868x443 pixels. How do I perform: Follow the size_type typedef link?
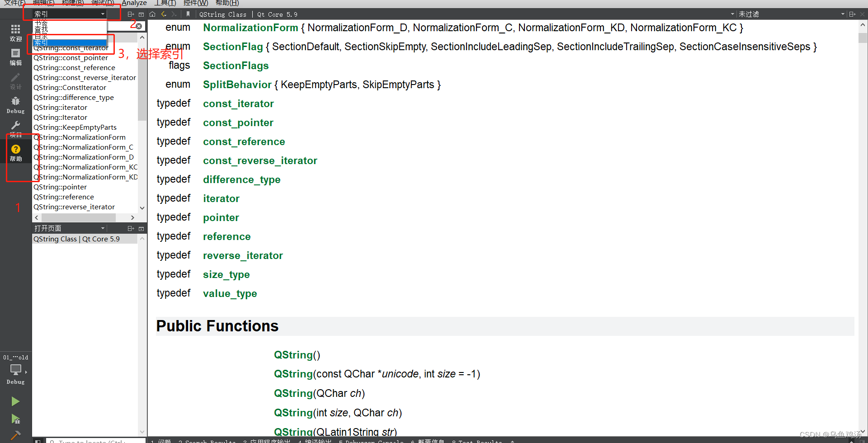[x=226, y=274]
